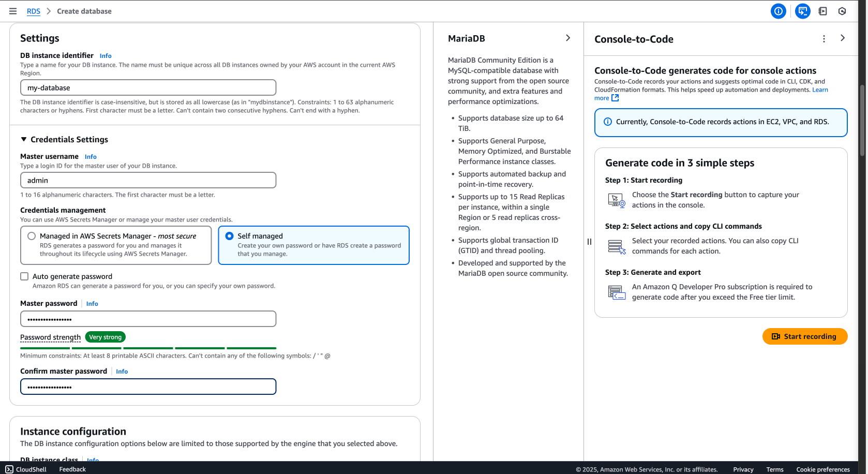Enable Auto generate password checkbox

(24, 276)
